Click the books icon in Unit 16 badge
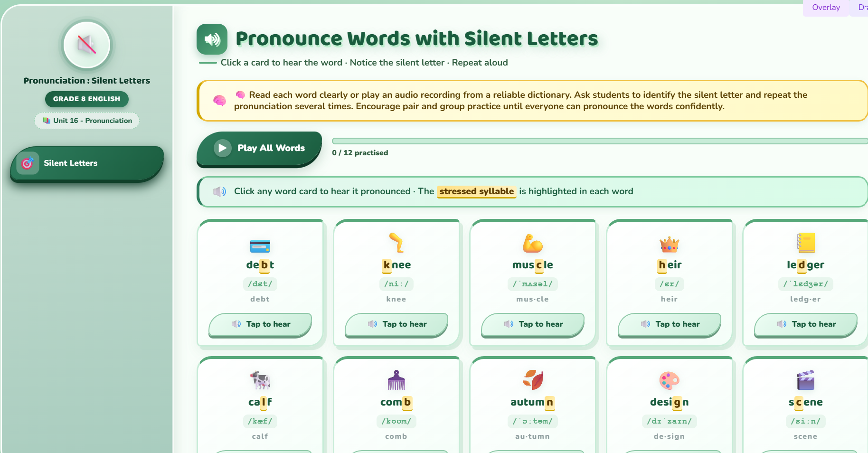Screen dimensions: 868x453 [x=47, y=121]
